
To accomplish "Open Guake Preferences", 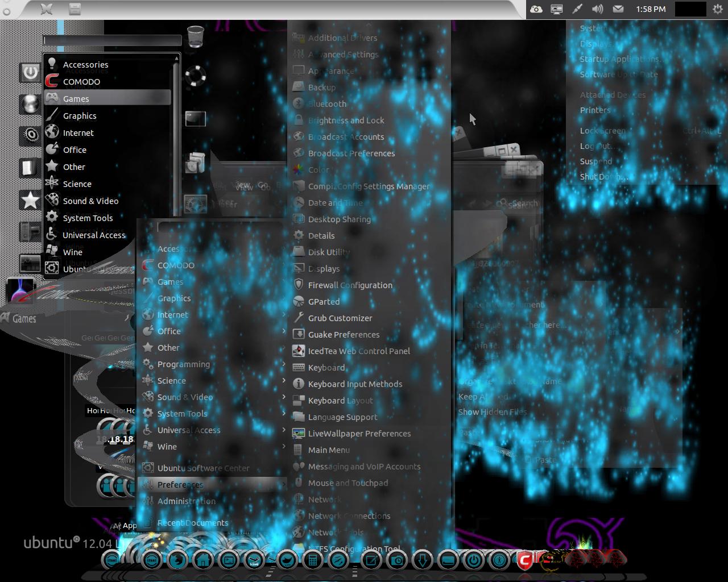I will (370, 334).
